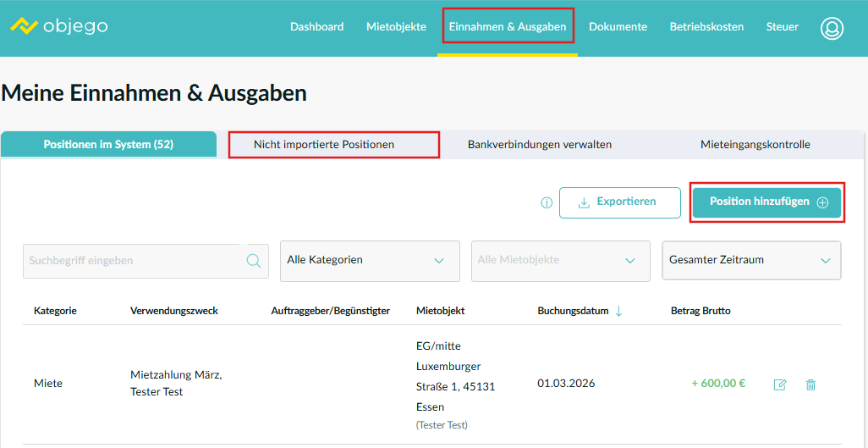Edit the Miete entry with pencil icon
868x448 pixels.
tap(780, 384)
